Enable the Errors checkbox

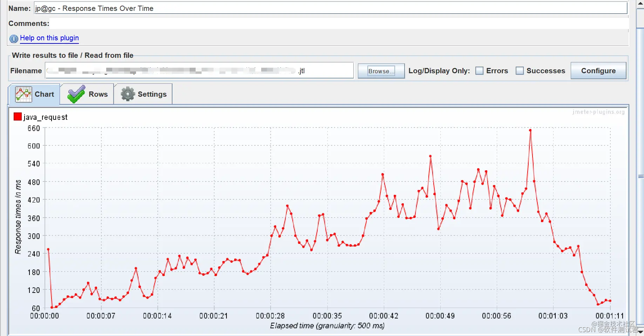479,71
